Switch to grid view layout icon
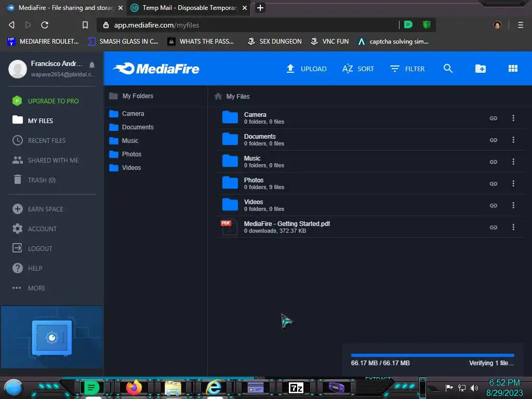532x399 pixels. point(513,69)
